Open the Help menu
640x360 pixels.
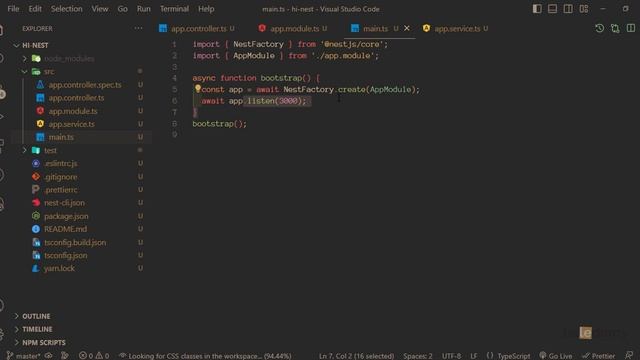pyautogui.click(x=206, y=9)
